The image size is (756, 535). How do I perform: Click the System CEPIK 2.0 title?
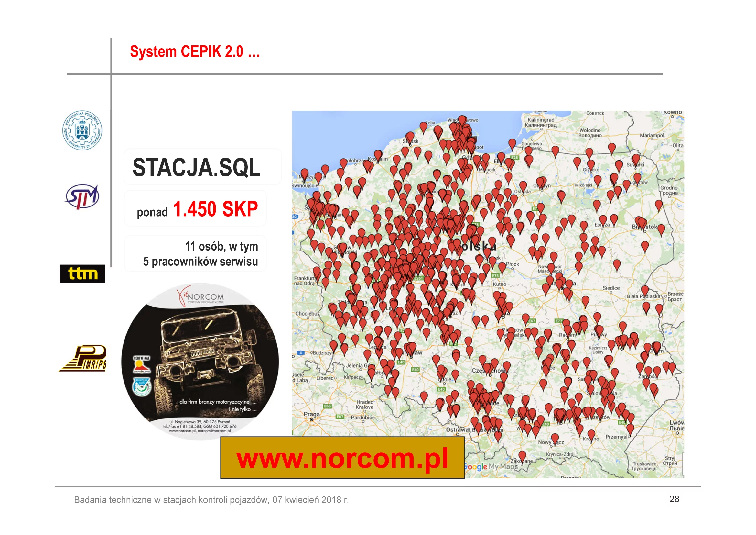pos(195,52)
